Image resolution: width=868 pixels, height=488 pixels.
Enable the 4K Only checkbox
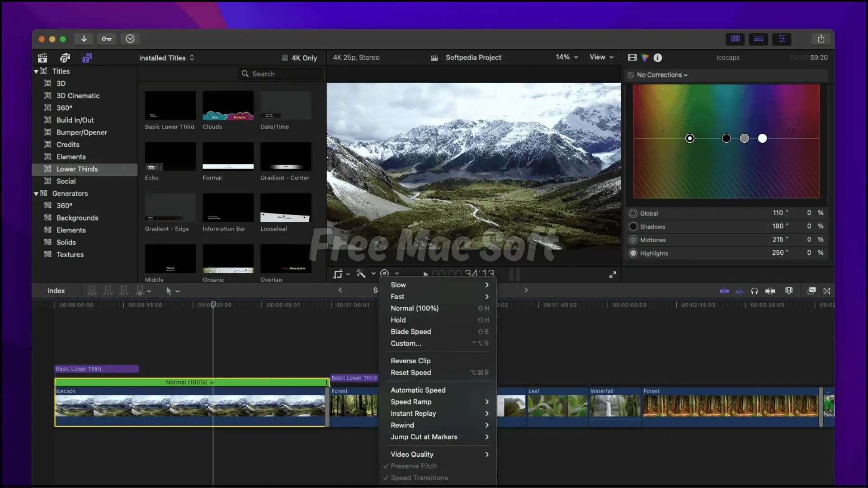[x=285, y=58]
